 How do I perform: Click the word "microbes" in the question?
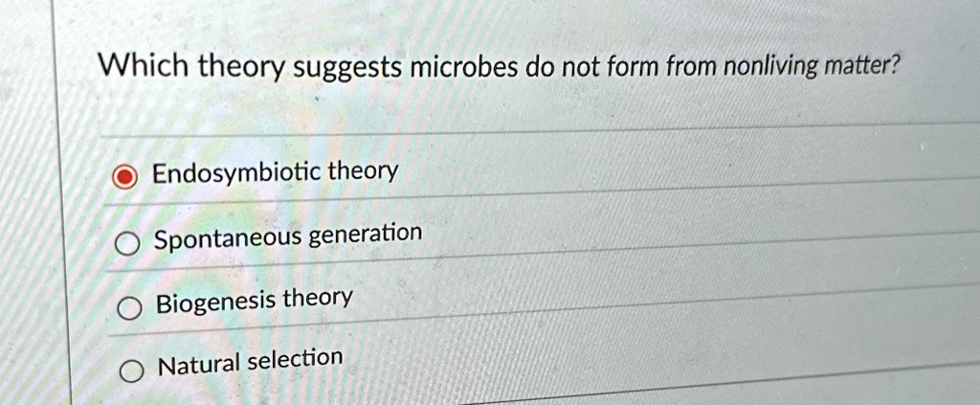coord(464,69)
